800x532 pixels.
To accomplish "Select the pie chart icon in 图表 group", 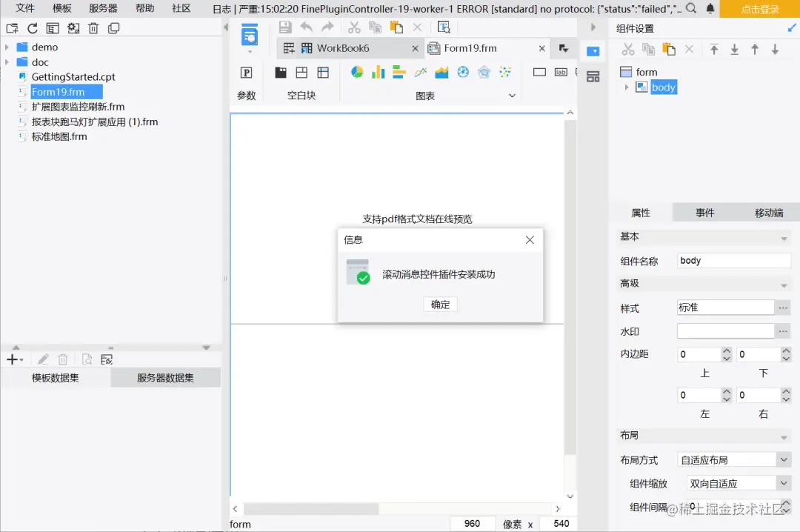I will (357, 72).
